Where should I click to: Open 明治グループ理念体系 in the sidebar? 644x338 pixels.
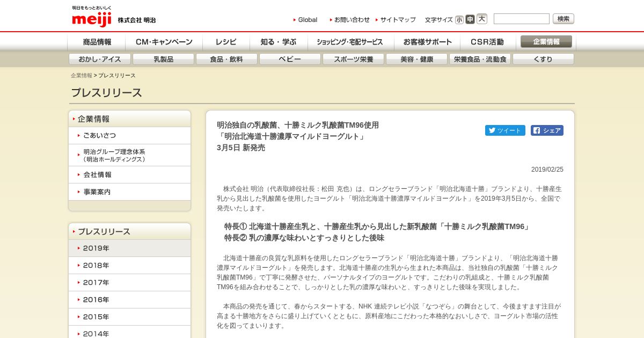[130, 156]
